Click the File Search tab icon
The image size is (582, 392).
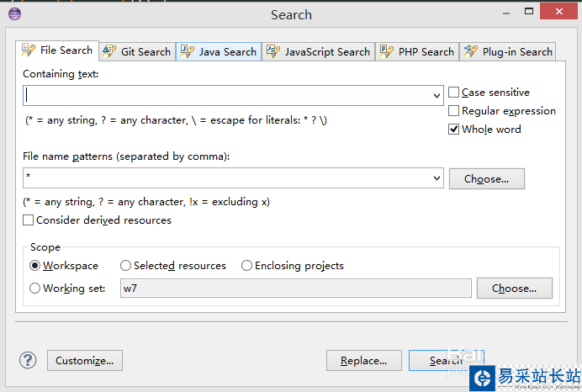(29, 50)
